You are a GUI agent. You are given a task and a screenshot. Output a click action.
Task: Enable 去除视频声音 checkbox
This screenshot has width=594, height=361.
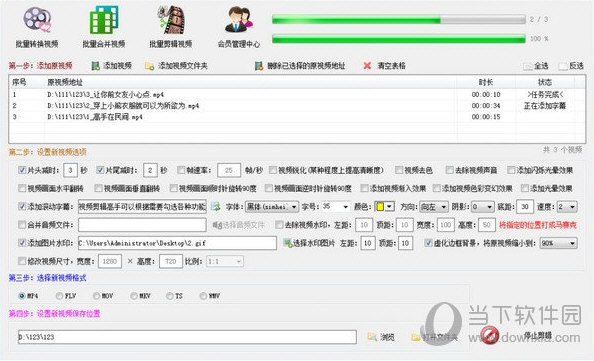(x=450, y=170)
